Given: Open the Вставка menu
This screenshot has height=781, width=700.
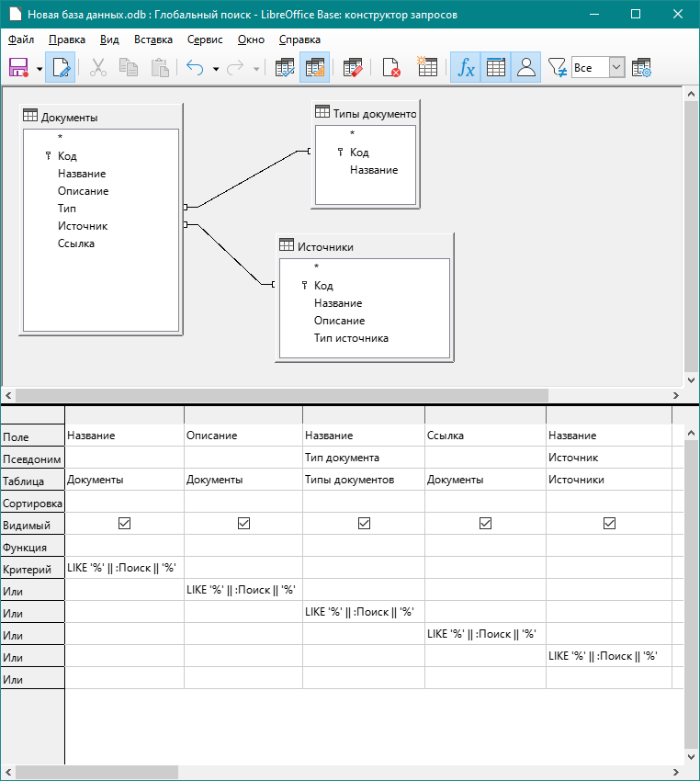Looking at the screenshot, I should click(x=153, y=40).
